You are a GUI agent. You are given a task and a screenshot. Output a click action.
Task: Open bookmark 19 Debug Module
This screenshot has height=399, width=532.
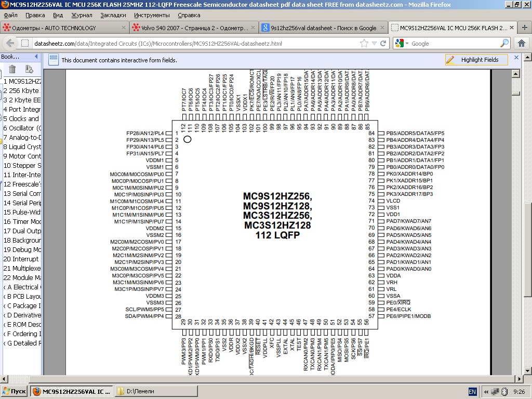pos(21,249)
